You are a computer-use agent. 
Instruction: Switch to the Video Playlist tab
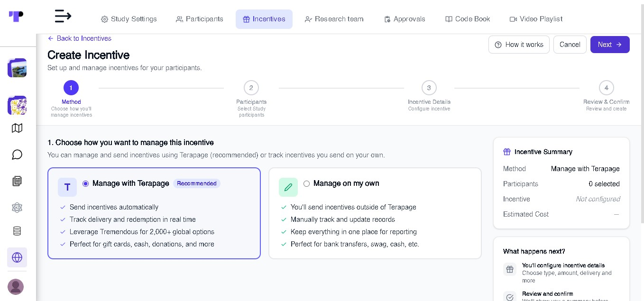point(536,19)
